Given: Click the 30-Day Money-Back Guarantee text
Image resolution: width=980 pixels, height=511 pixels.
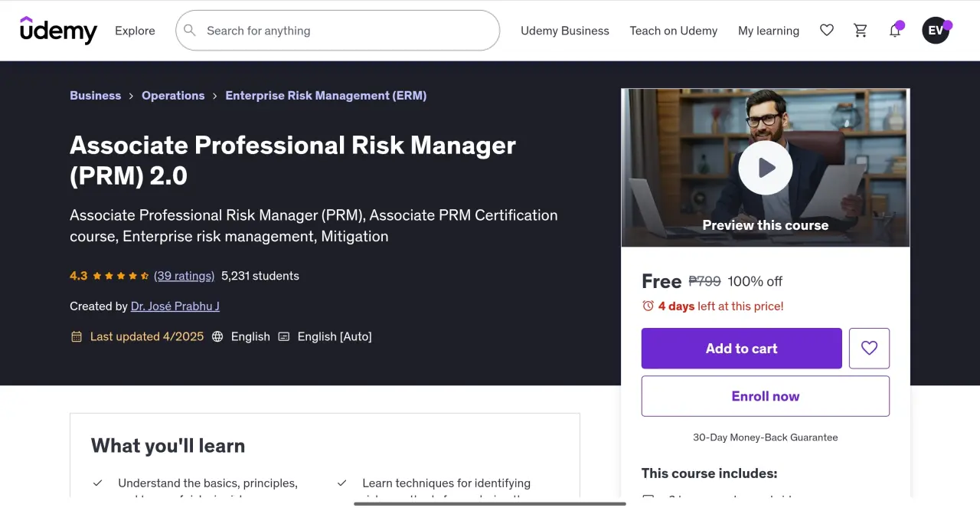Looking at the screenshot, I should [766, 437].
